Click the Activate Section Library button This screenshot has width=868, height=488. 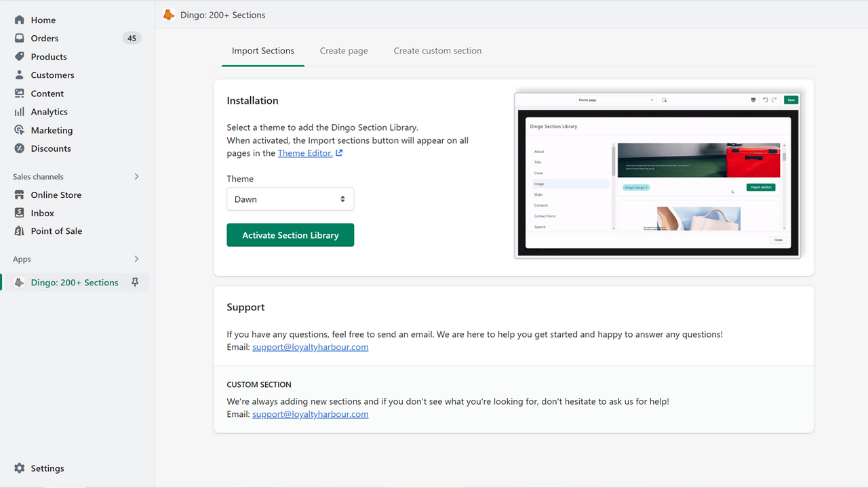point(290,235)
